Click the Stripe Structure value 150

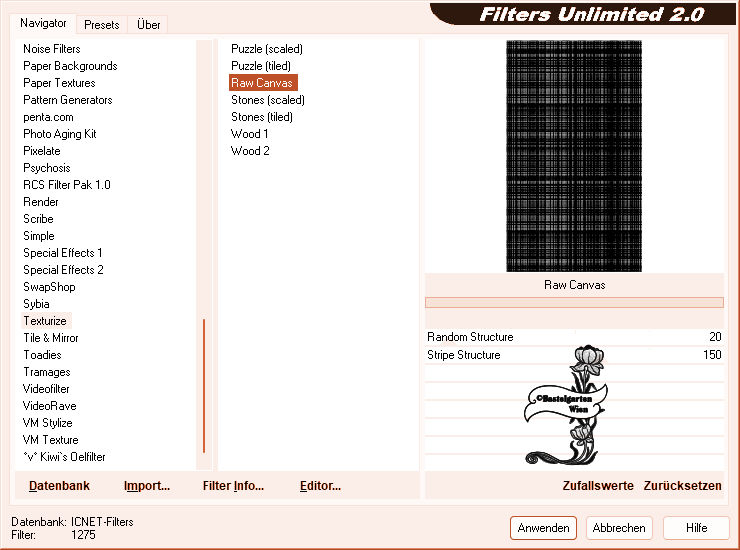pyautogui.click(x=712, y=355)
